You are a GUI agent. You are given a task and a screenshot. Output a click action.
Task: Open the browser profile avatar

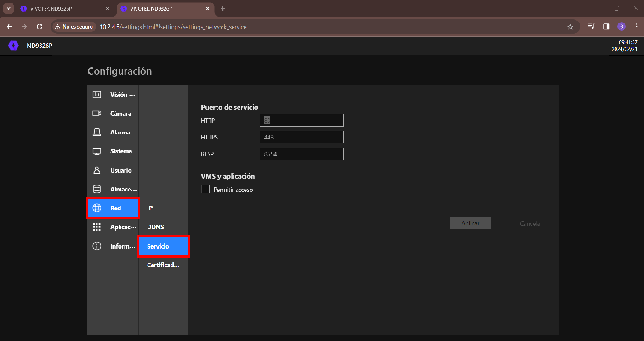tap(621, 27)
